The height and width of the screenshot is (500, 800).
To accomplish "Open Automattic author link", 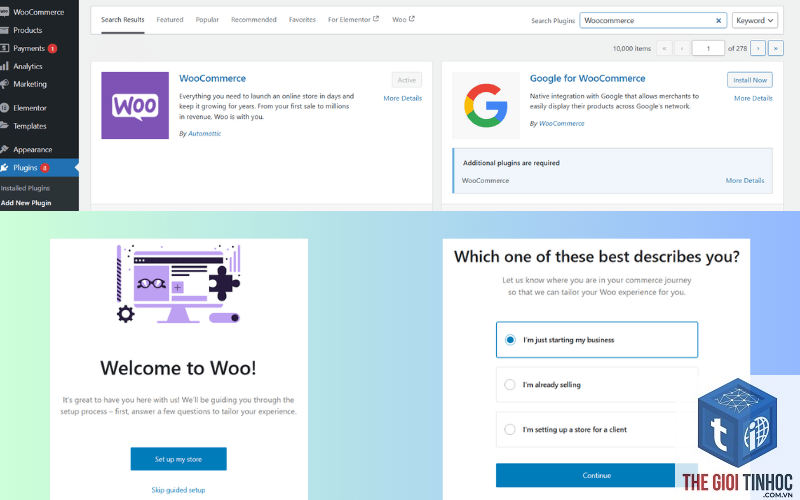I will pyautogui.click(x=205, y=134).
